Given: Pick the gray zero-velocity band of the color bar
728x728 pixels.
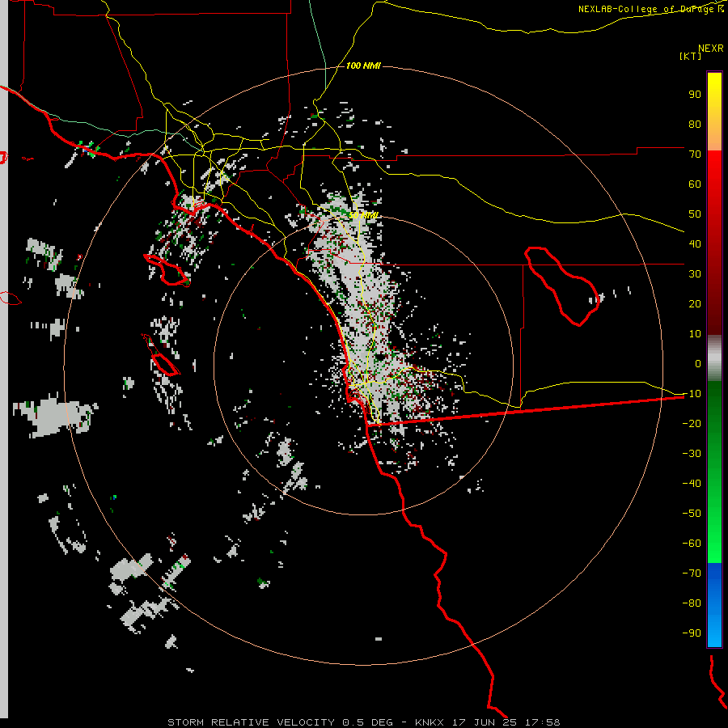Looking at the screenshot, I should click(x=714, y=358).
